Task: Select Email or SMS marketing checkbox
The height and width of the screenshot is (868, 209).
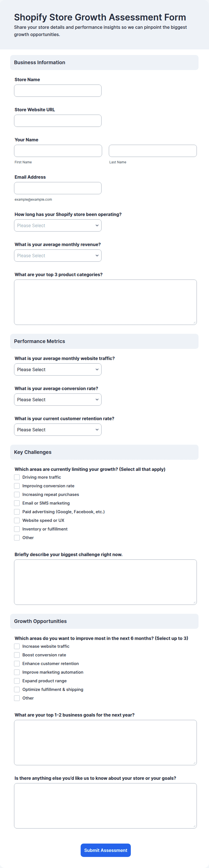Action: click(17, 503)
